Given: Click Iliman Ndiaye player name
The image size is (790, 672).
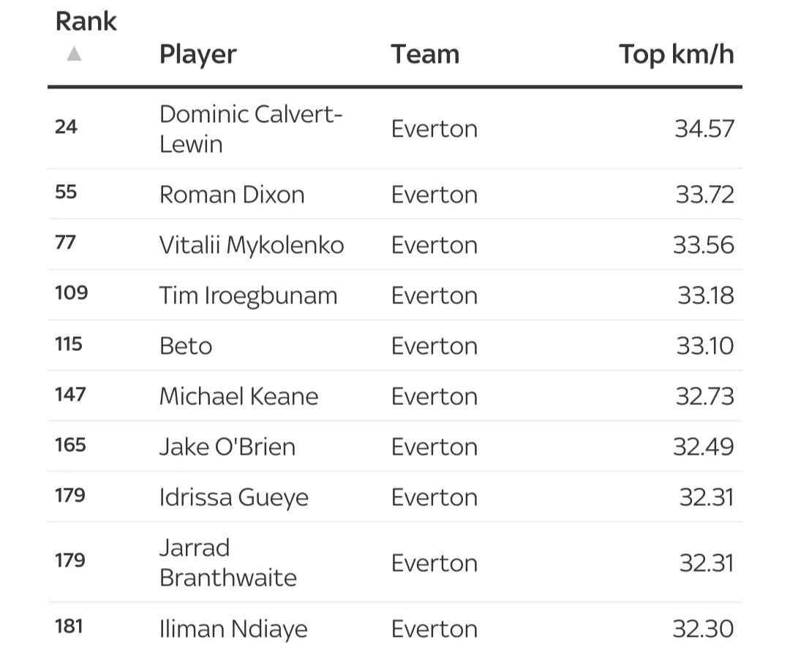Looking at the screenshot, I should click(x=233, y=629).
